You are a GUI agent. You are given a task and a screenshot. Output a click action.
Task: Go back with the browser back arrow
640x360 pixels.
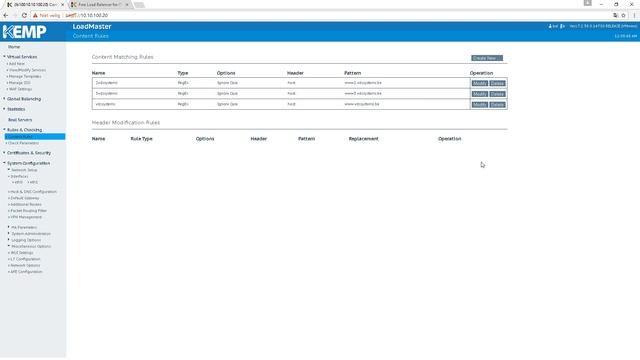point(5,15)
